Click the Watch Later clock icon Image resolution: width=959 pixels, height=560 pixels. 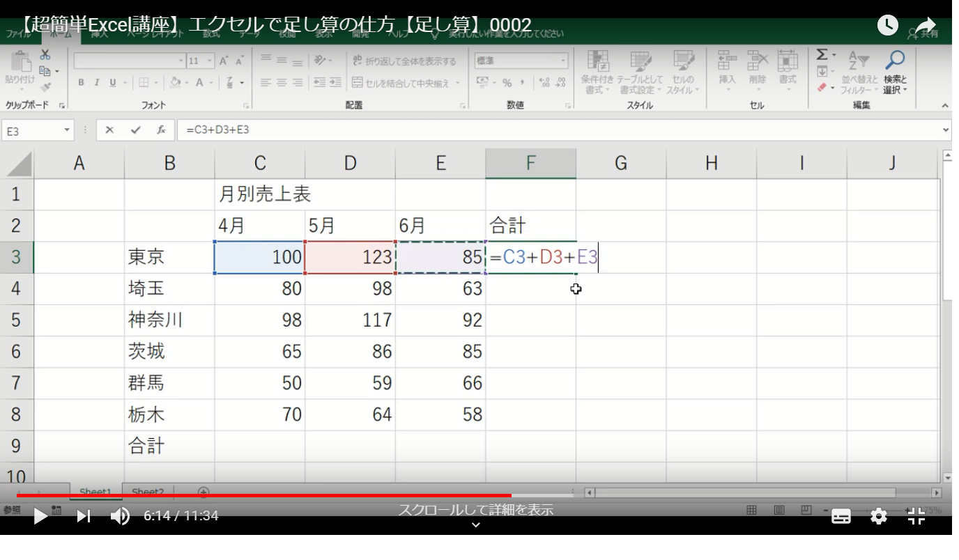point(887,26)
